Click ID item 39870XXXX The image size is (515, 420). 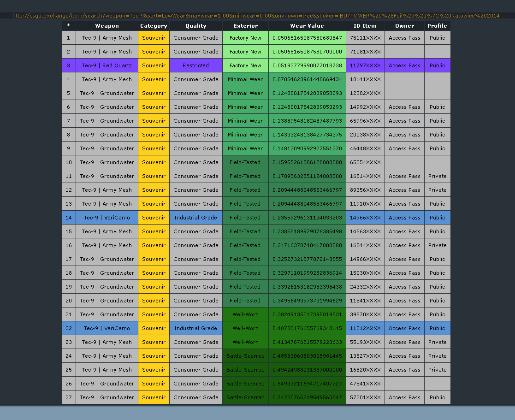(x=365, y=314)
